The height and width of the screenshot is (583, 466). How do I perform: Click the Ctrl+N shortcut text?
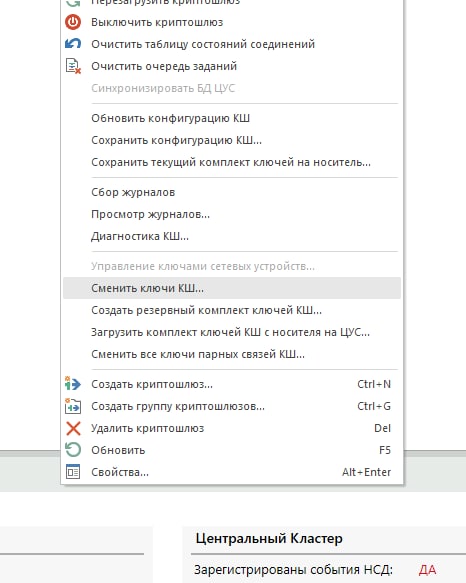(374, 384)
